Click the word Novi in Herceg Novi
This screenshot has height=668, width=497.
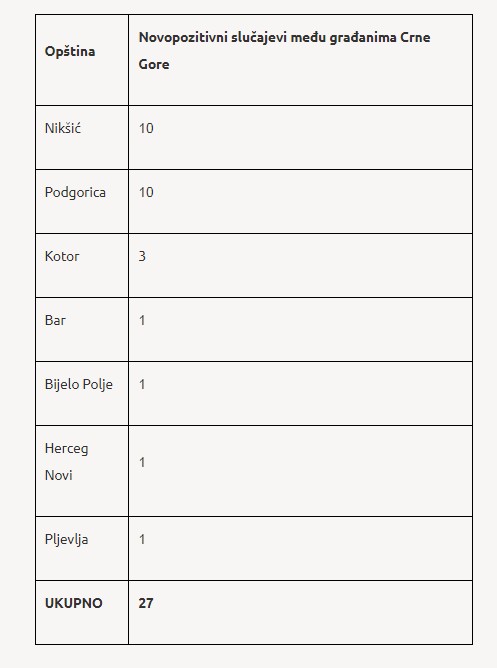pos(58,475)
